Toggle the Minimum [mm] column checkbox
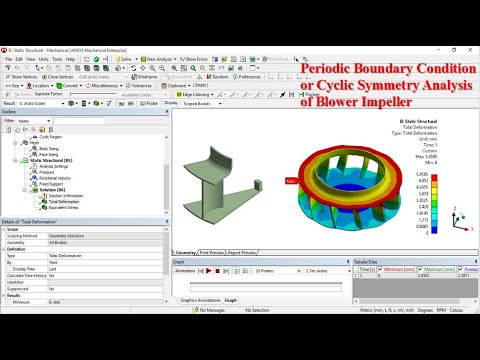This screenshot has height=360, width=480. 380,269
